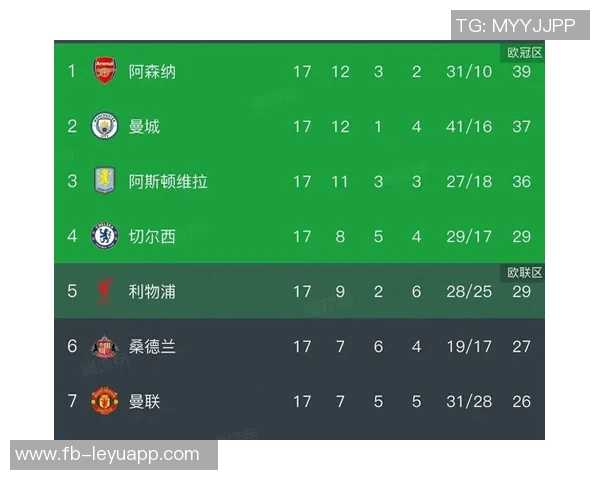Open the www.fb-leyuapp.com link
Screen dimensions: 600x480
[108, 454]
